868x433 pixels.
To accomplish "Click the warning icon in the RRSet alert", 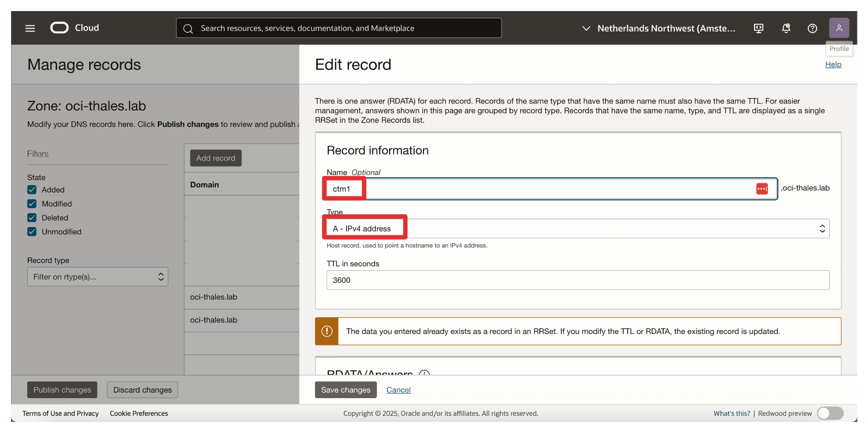I will pos(327,331).
